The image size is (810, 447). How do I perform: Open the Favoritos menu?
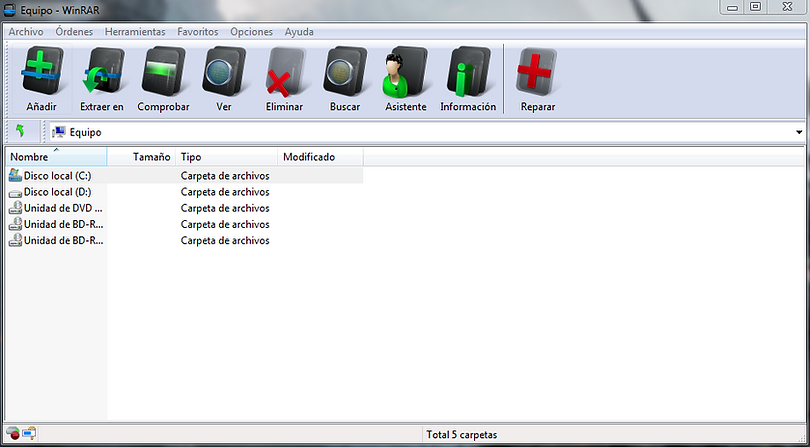point(198,32)
